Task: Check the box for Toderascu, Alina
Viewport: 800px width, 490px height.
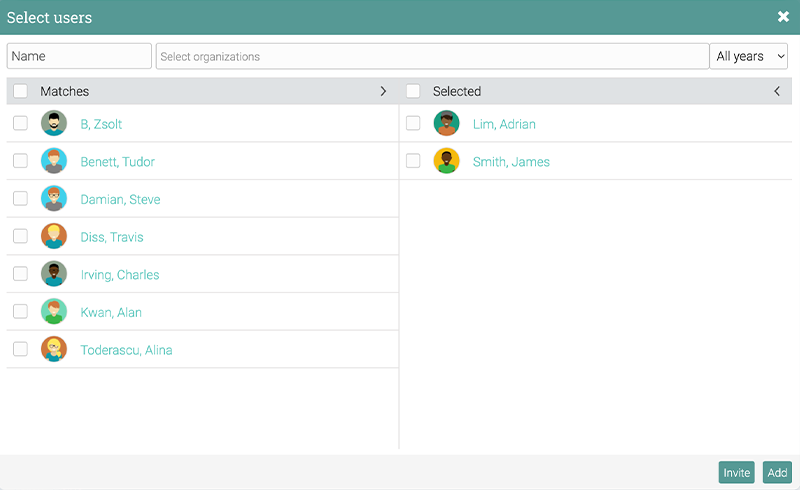Action: [20, 349]
